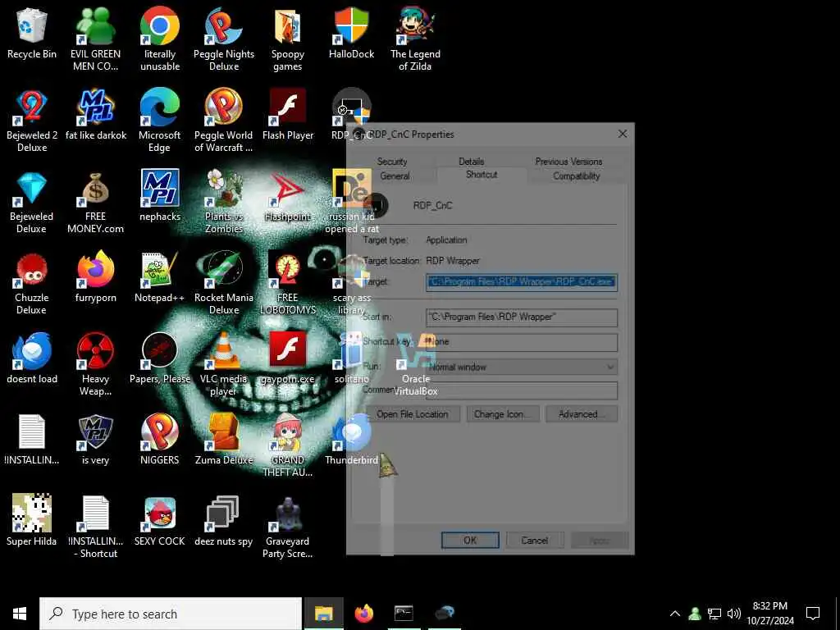Click the Open File Location button
Viewport: 840px width, 630px height.
point(412,414)
